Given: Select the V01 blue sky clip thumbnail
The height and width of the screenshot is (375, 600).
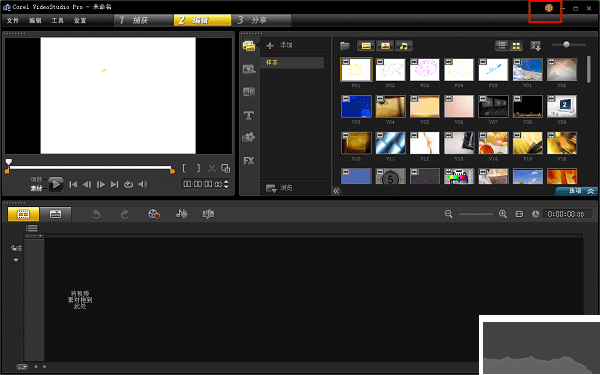Looking at the screenshot, I should (528, 70).
